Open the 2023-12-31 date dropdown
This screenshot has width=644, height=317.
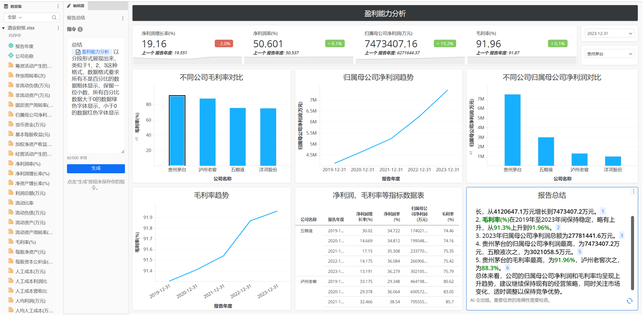click(x=609, y=34)
